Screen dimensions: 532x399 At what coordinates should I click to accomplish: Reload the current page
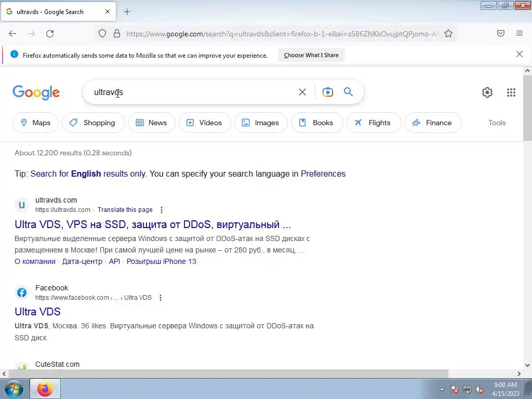point(50,34)
